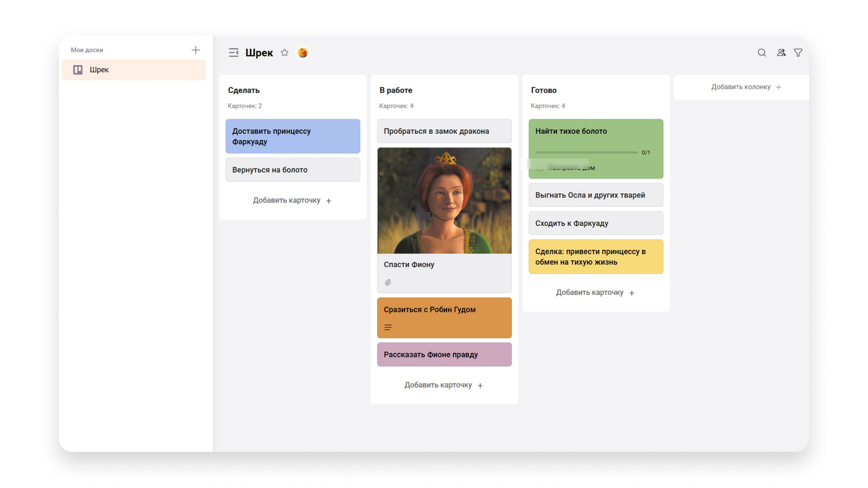This screenshot has width=868, height=488.
Task: Add a card to the В работе column
Action: (x=444, y=385)
